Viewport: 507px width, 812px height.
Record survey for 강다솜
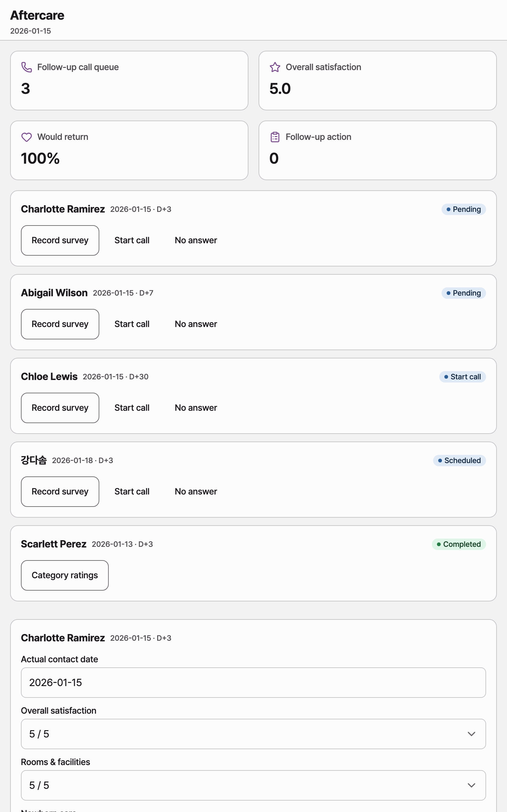tap(60, 492)
